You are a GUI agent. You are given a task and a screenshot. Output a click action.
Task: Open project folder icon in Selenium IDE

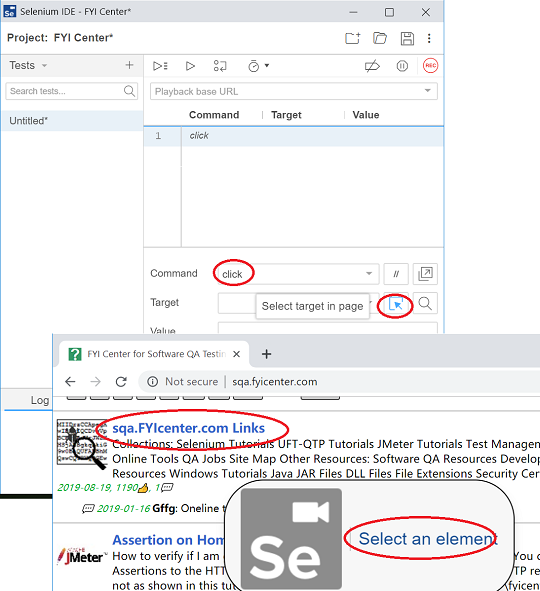point(380,38)
